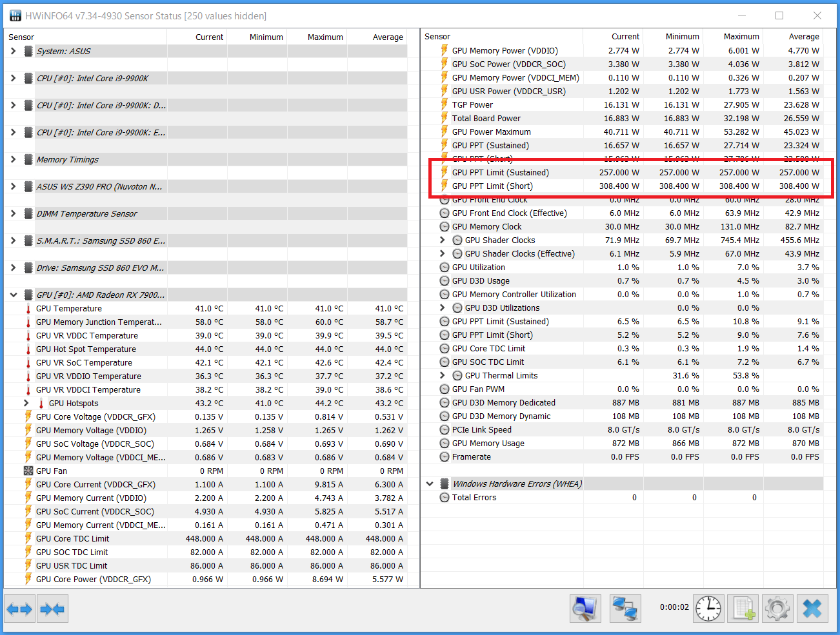Expand the GPU Thermal Limits row
This screenshot has width=840, height=635.
443,375
